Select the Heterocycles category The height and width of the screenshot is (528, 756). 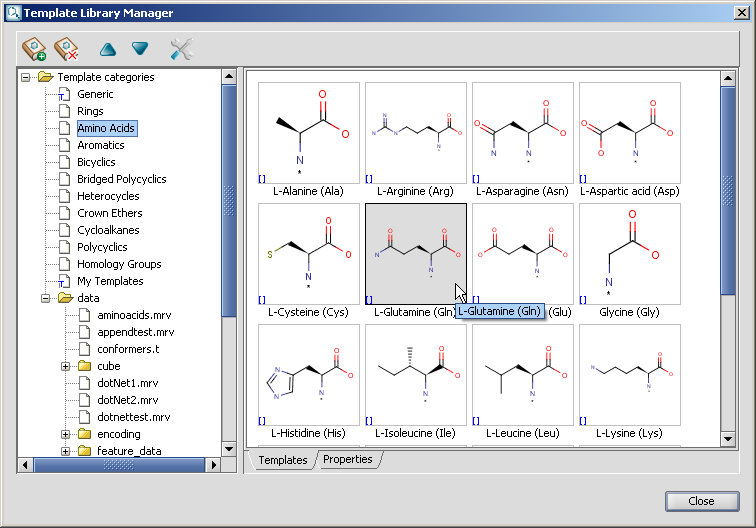point(109,196)
